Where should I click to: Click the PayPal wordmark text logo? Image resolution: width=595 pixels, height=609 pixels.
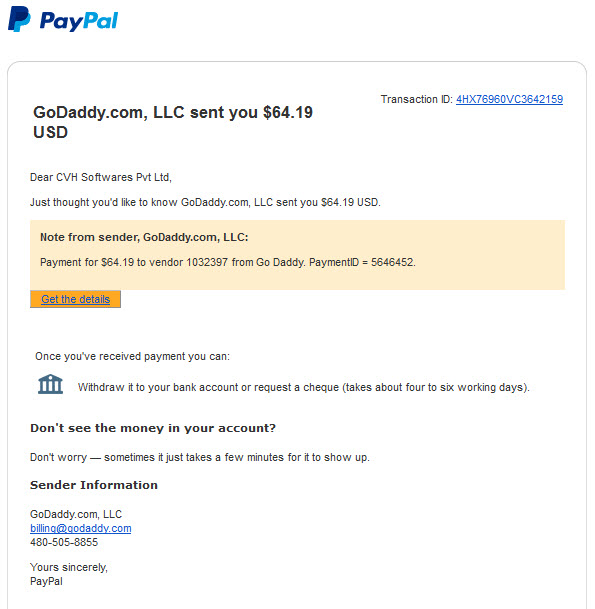[79, 21]
